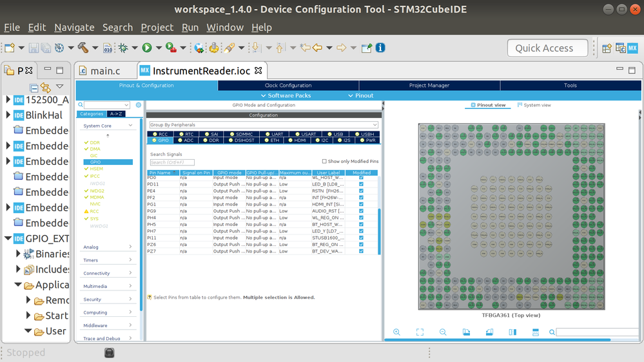Click the Build hammer icon
Image resolution: width=644 pixels, height=362 pixels.
83,48
